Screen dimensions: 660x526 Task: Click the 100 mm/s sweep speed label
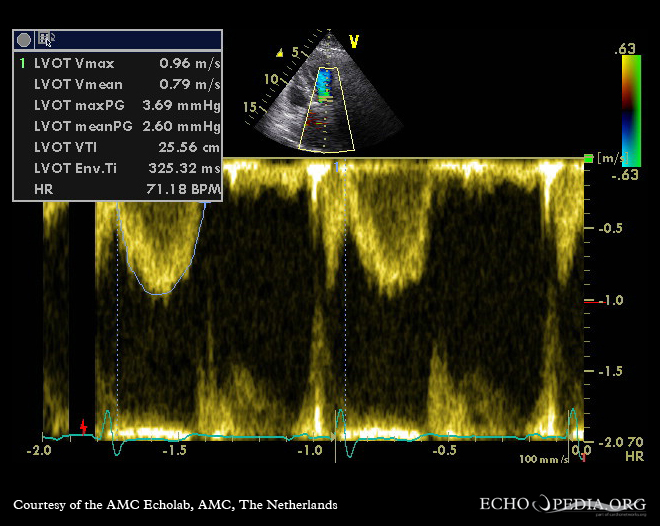tap(543, 460)
